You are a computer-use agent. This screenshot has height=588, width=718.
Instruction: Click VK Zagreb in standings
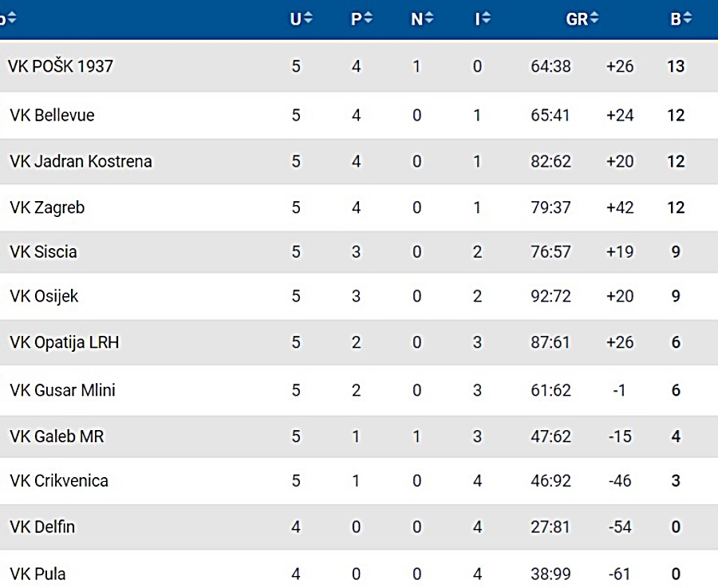(x=47, y=207)
